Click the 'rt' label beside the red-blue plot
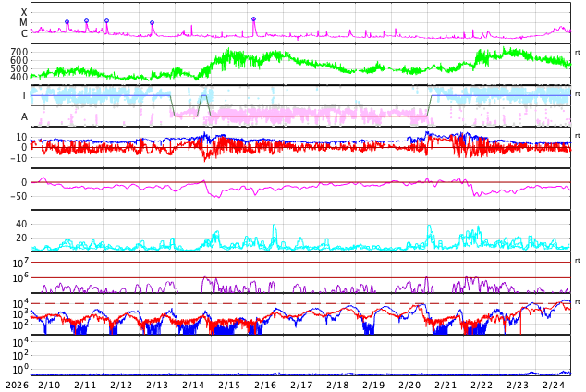The height and width of the screenshot is (392, 586). point(577,136)
